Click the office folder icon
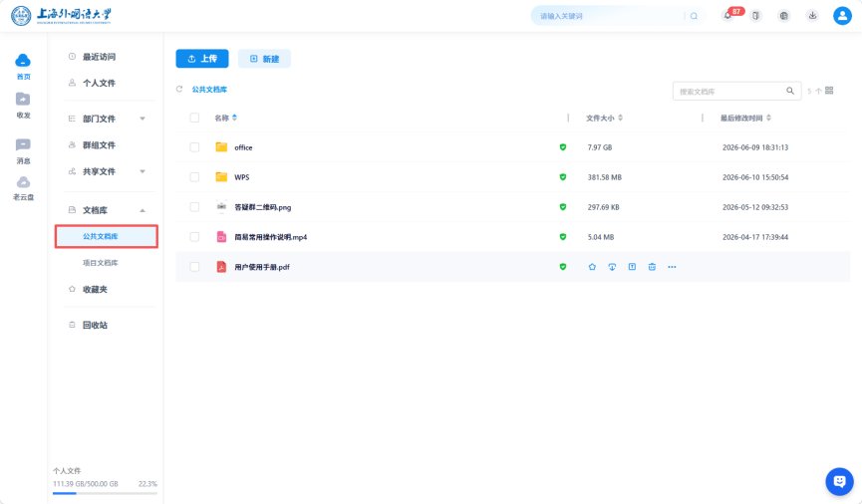 pyautogui.click(x=221, y=146)
